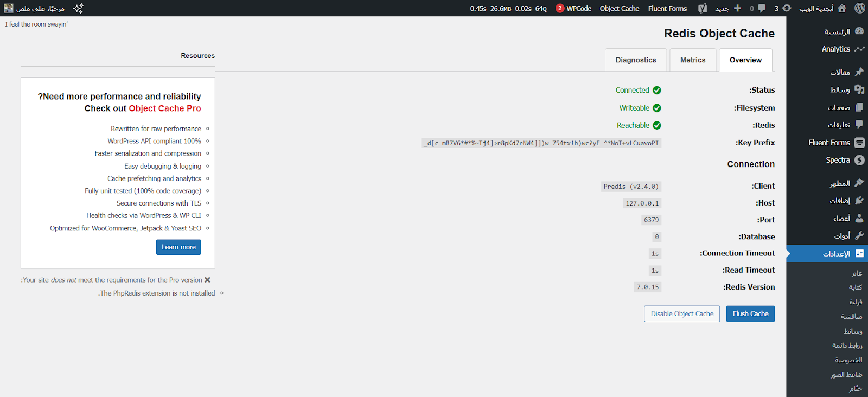Open الرئيسية dashboard icon in sidebar
The height and width of the screenshot is (397, 868).
[859, 31]
